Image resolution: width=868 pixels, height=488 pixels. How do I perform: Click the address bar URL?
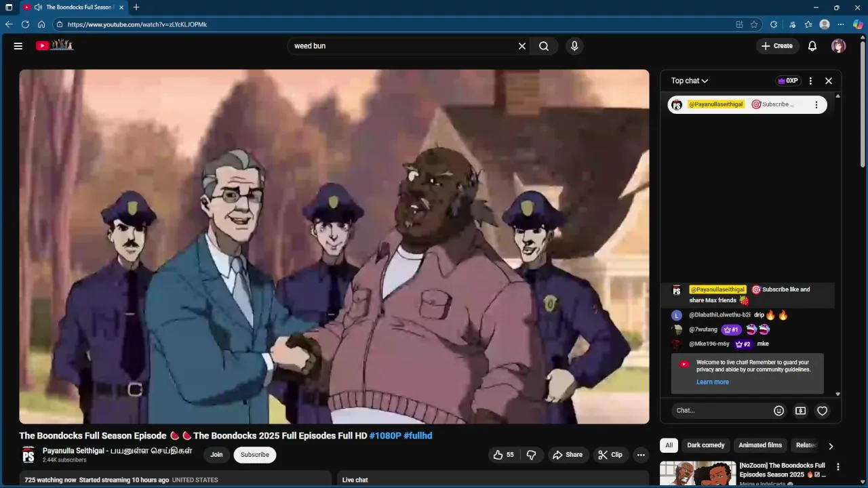(x=138, y=24)
